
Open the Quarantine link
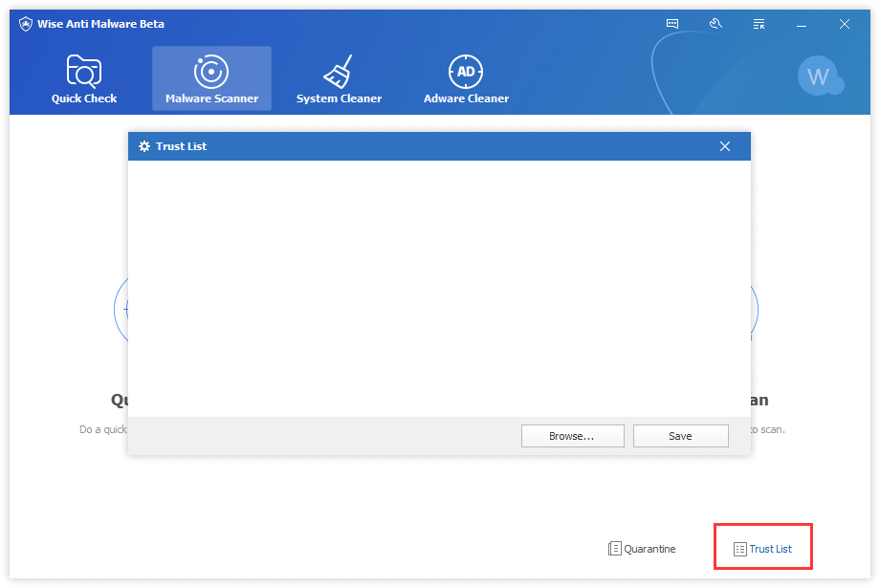point(642,549)
